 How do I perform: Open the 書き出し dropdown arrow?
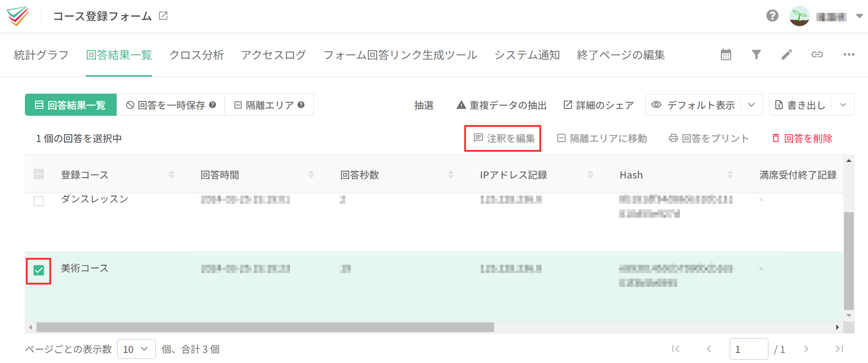[843, 105]
